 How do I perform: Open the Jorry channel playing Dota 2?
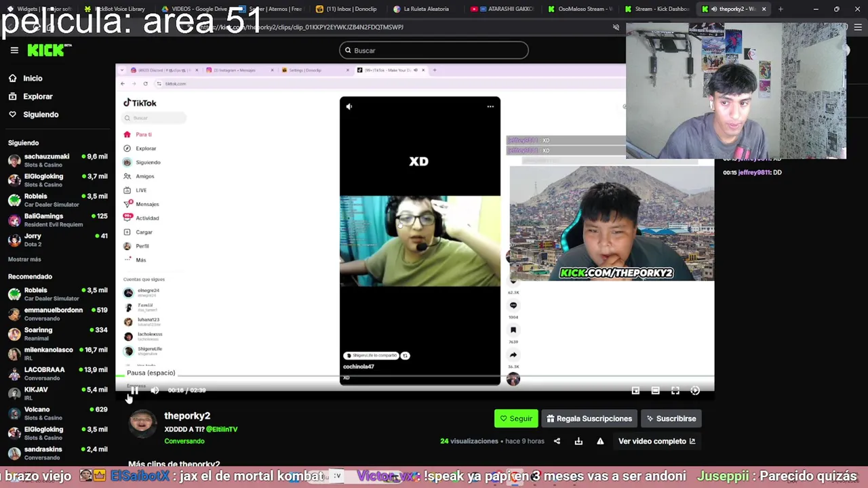(58, 240)
